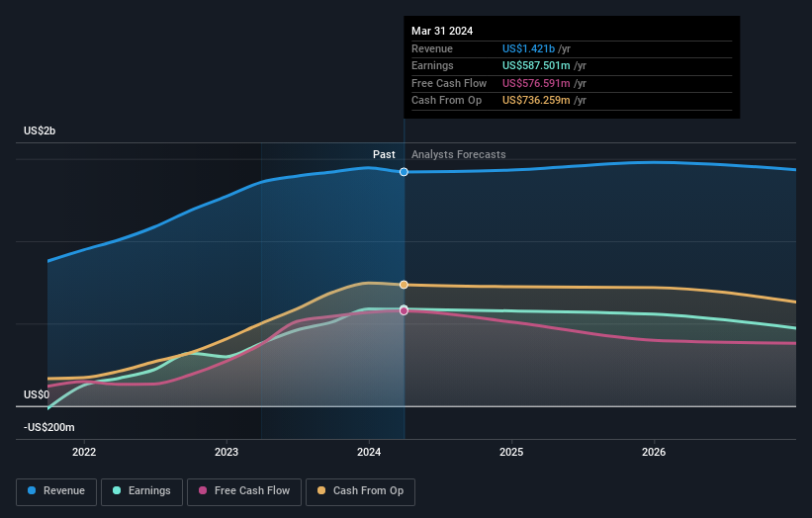Click the 2024 x-axis label
The width and height of the screenshot is (812, 518).
pos(369,452)
